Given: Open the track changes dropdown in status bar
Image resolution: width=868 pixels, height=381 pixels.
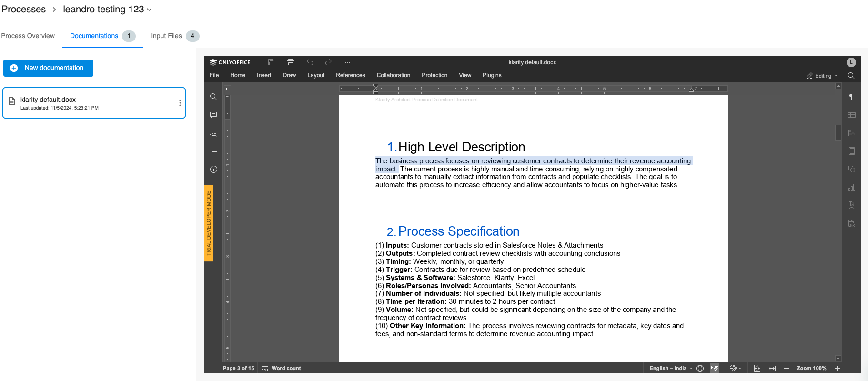Looking at the screenshot, I should [x=736, y=368].
